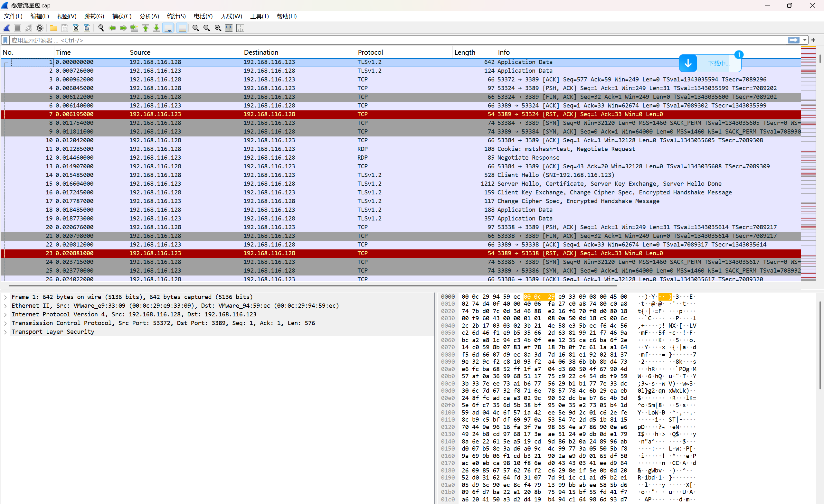Sort by the Length column header
The height and width of the screenshot is (504, 824).
point(474,52)
